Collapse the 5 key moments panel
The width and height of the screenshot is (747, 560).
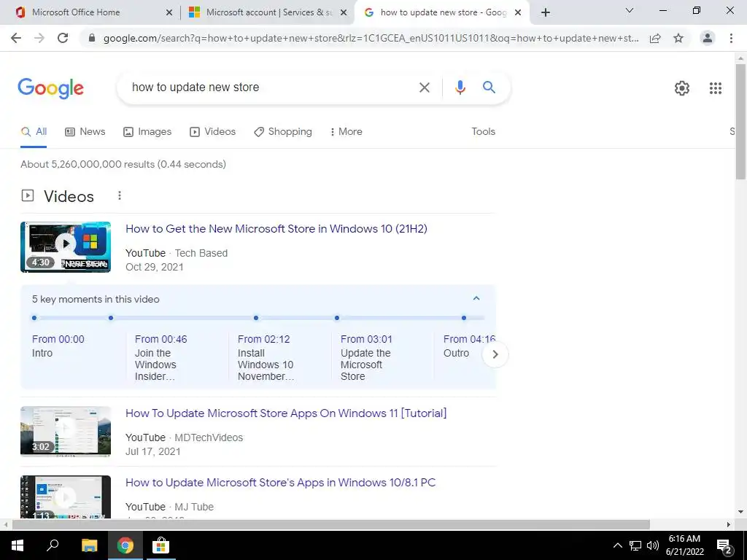(476, 298)
